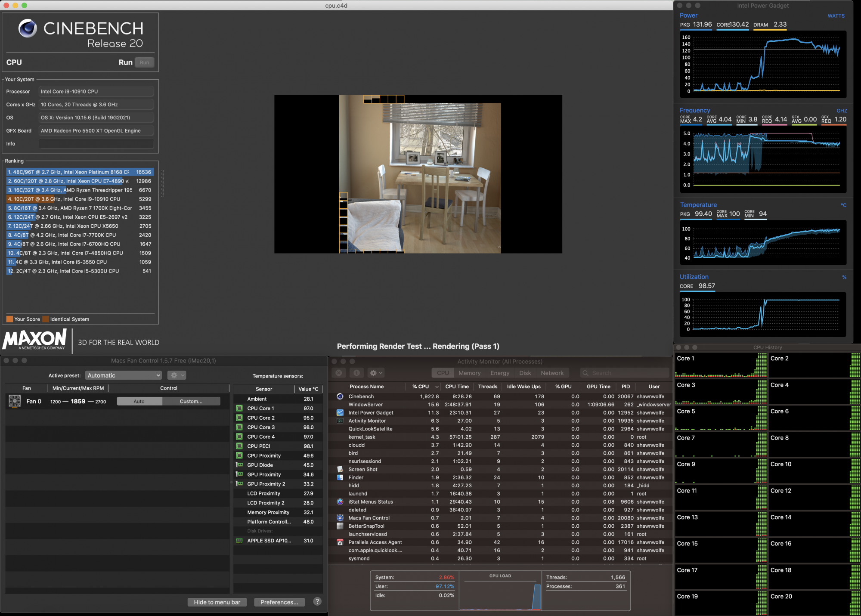This screenshot has width=861, height=616.
Task: Click the Fan 0 fan icon
Action: click(15, 401)
